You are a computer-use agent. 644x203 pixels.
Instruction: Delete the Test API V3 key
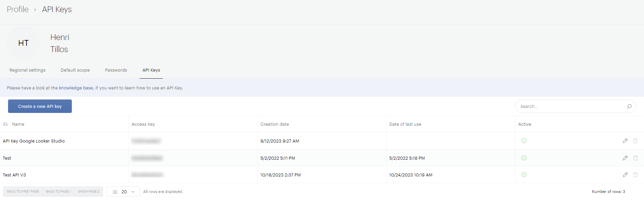635,175
